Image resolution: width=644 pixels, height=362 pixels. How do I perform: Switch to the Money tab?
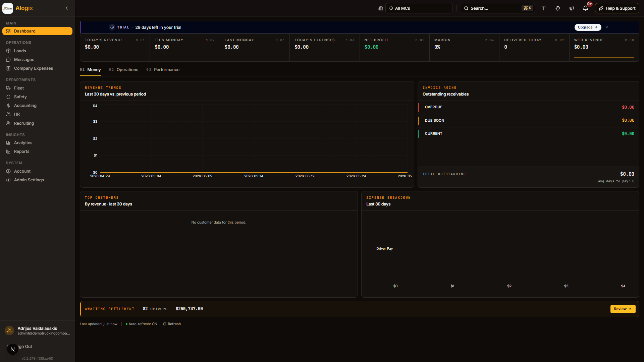[x=90, y=70]
